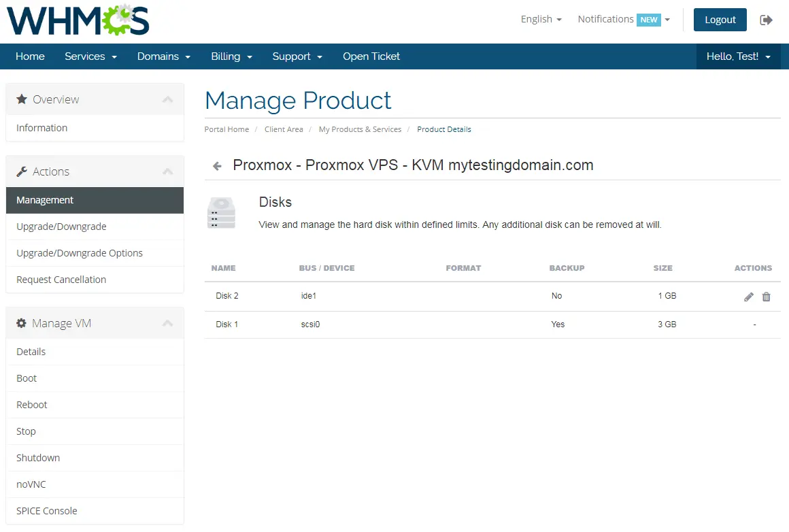Collapse the Manage VM panel chevron
Screen dimensions: 789x532
click(167, 323)
